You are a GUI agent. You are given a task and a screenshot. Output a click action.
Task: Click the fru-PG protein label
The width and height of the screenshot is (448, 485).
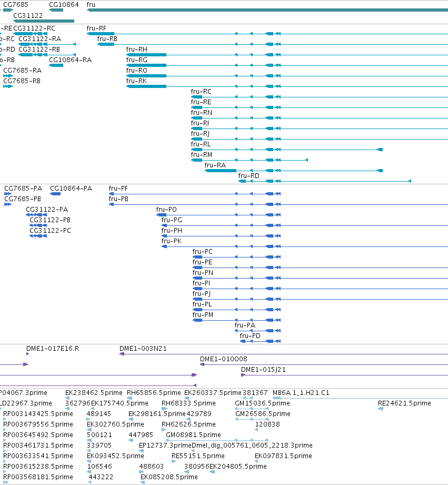(172, 220)
